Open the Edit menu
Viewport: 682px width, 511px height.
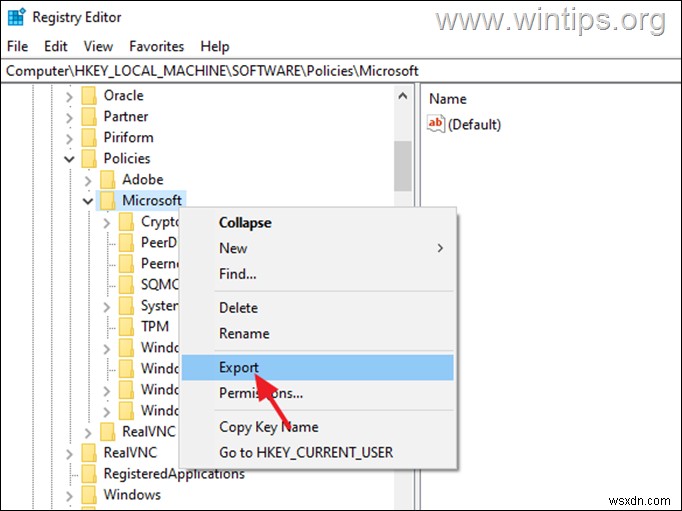point(56,46)
